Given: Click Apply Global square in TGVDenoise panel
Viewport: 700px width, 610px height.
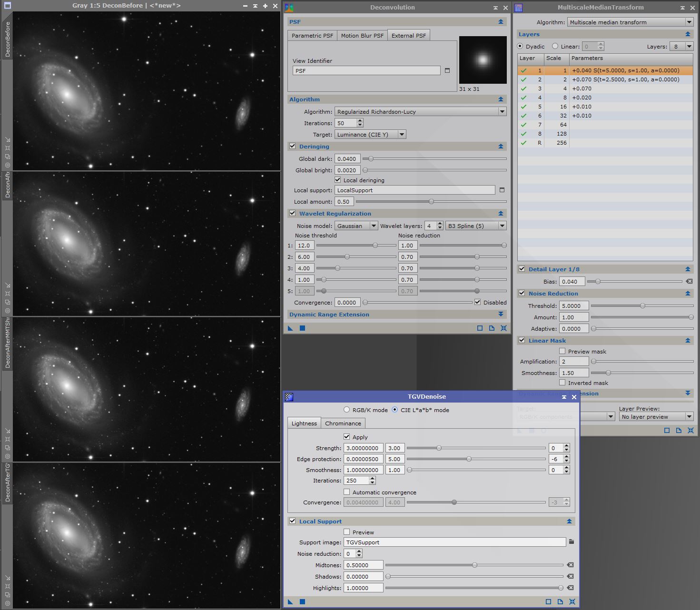Looking at the screenshot, I should tap(302, 602).
